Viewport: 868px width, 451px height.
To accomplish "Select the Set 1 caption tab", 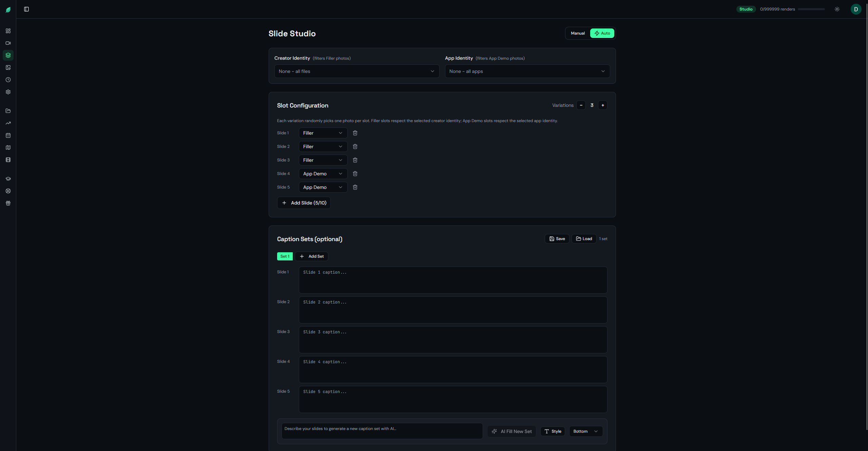I will pos(285,256).
